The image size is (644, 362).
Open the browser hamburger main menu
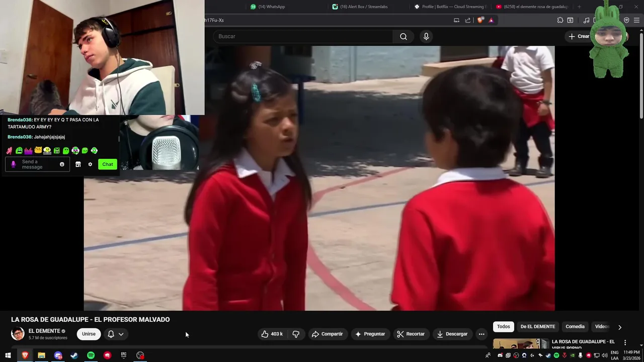[637, 20]
